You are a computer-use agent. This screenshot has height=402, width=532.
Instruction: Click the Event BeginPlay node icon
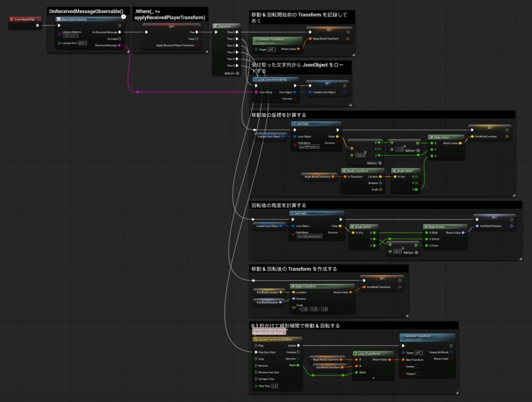(12, 19)
